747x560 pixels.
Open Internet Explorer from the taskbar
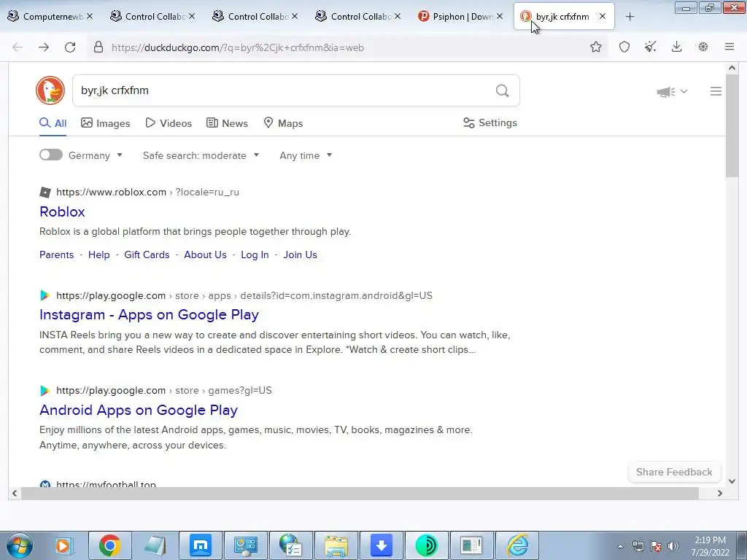(x=517, y=545)
